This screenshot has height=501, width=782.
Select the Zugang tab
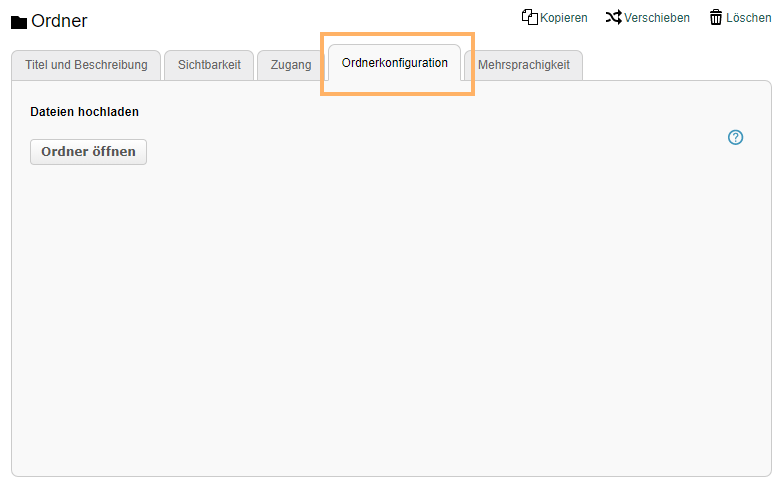pyautogui.click(x=291, y=65)
